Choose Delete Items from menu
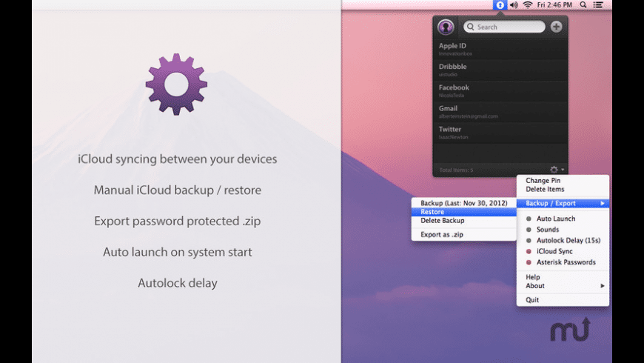This screenshot has height=363, width=644. pos(563,189)
